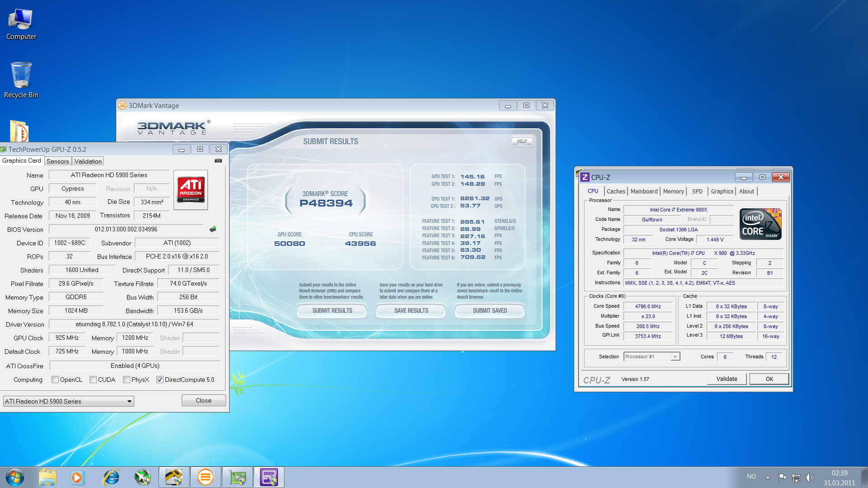Click the Driver Version field
This screenshot has width=868, height=488.
[134, 324]
